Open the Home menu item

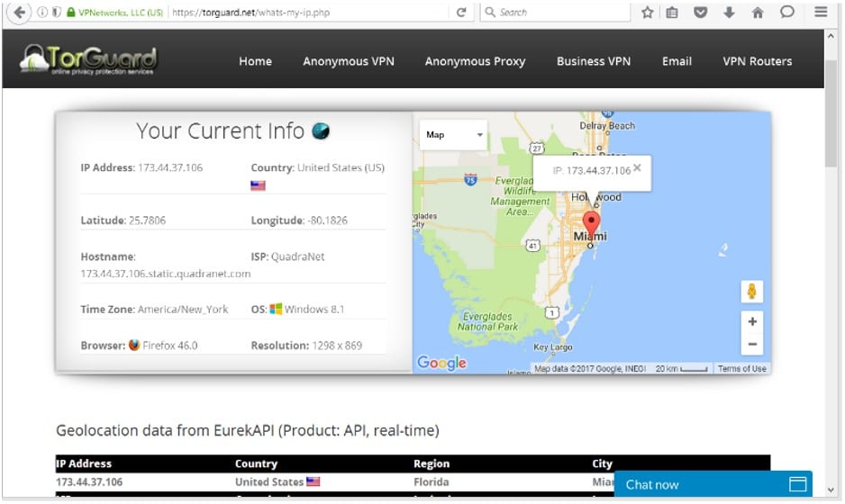pyautogui.click(x=256, y=61)
